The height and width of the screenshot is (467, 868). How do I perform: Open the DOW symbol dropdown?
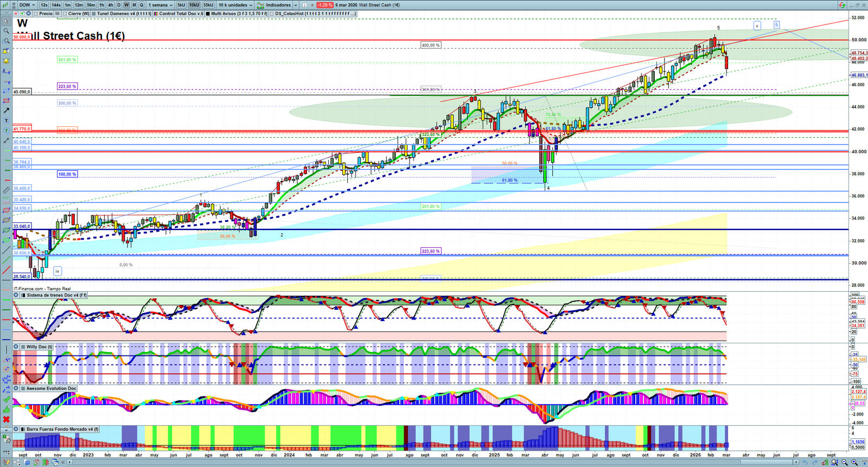click(x=27, y=5)
